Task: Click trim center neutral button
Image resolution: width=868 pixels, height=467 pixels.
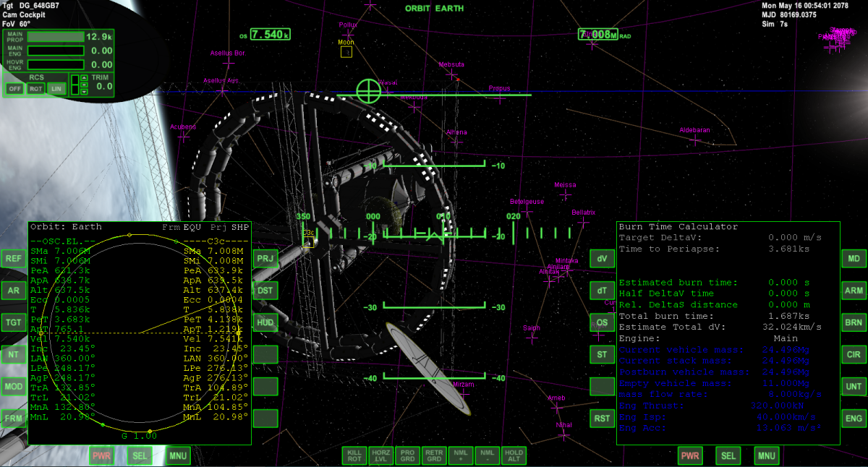Action: tap(84, 85)
